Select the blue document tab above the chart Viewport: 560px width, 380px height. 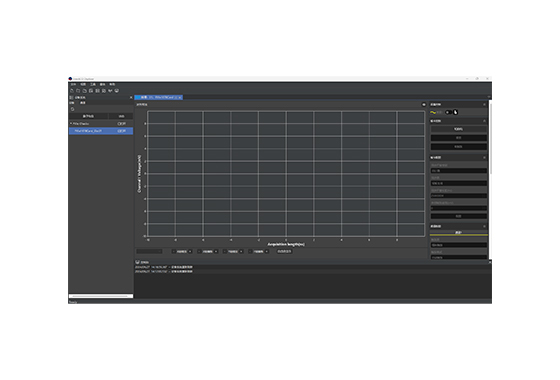(x=159, y=98)
